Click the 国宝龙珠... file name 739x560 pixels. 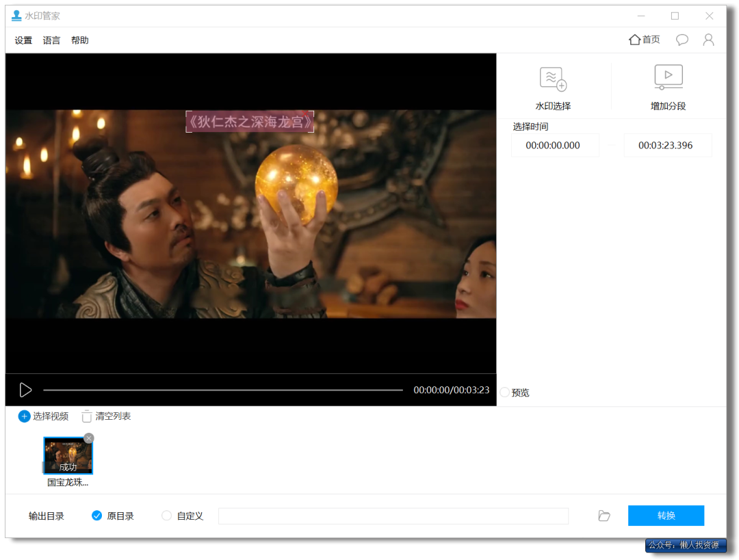pyautogui.click(x=68, y=482)
